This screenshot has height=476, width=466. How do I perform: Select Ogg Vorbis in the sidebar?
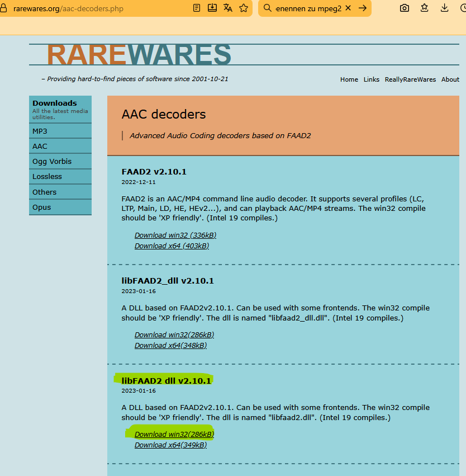coord(60,162)
